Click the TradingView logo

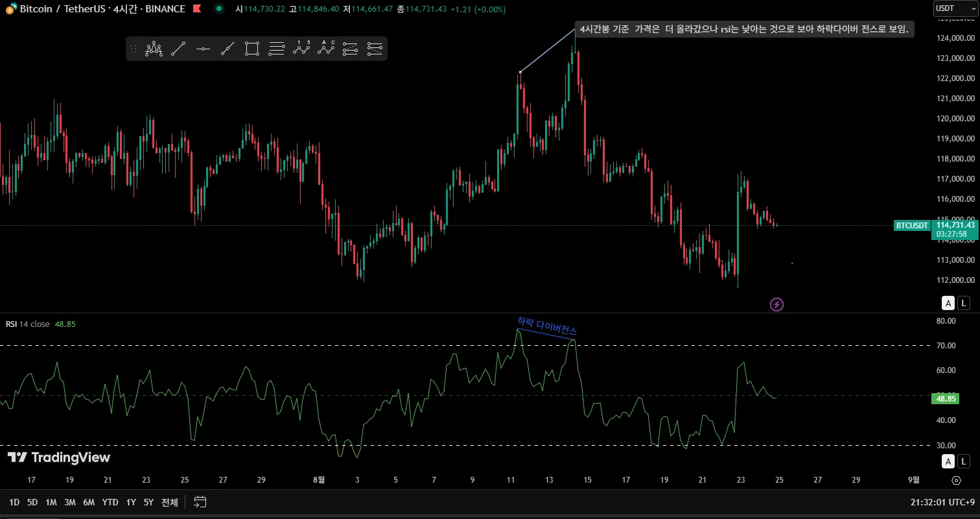[x=59, y=457]
